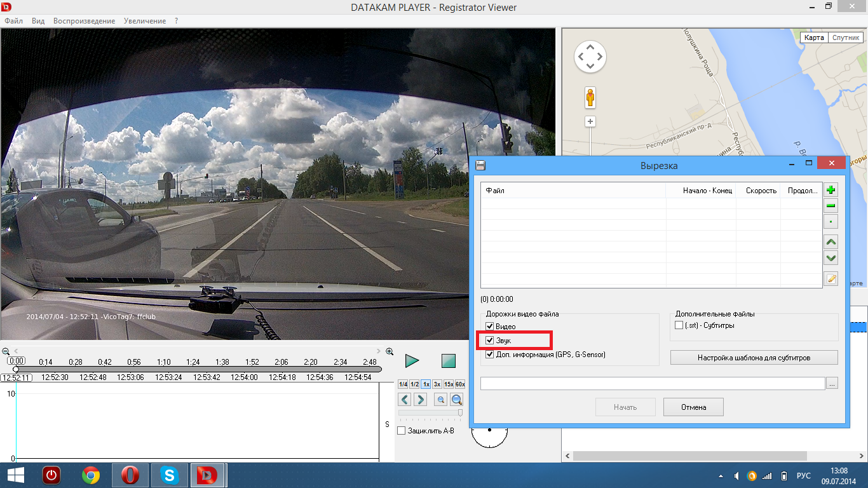Zoom out the timeline with minus magnifier
Screen dimensions: 868x488
tap(6, 351)
